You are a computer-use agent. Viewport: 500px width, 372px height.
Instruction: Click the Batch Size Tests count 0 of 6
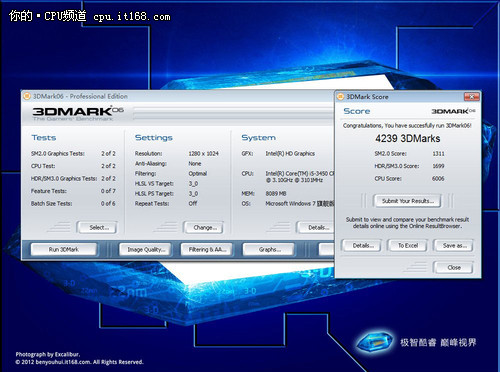click(108, 203)
